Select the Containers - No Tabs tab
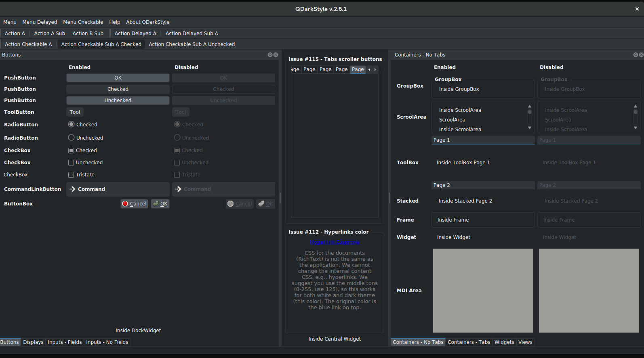This screenshot has height=358, width=644. point(418,342)
